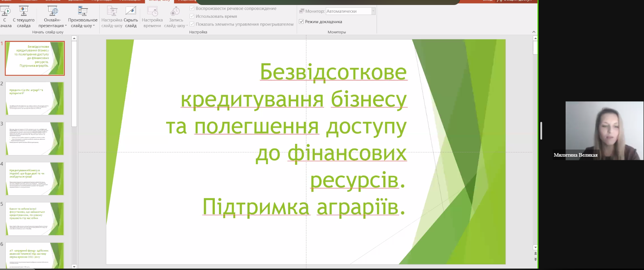Click the Настройка group label
Screen dimensions: 644x270
(x=198, y=32)
